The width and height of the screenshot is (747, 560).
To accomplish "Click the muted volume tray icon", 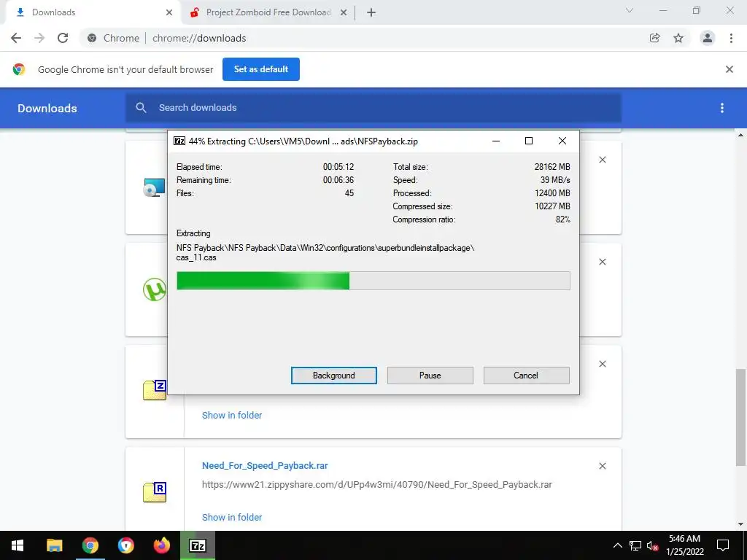I will click(653, 545).
